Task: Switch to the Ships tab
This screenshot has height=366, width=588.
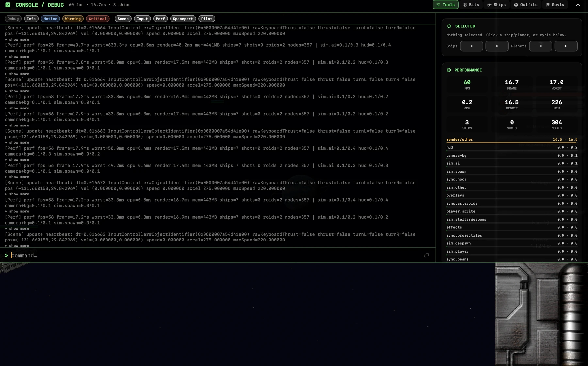Action: 496,5
